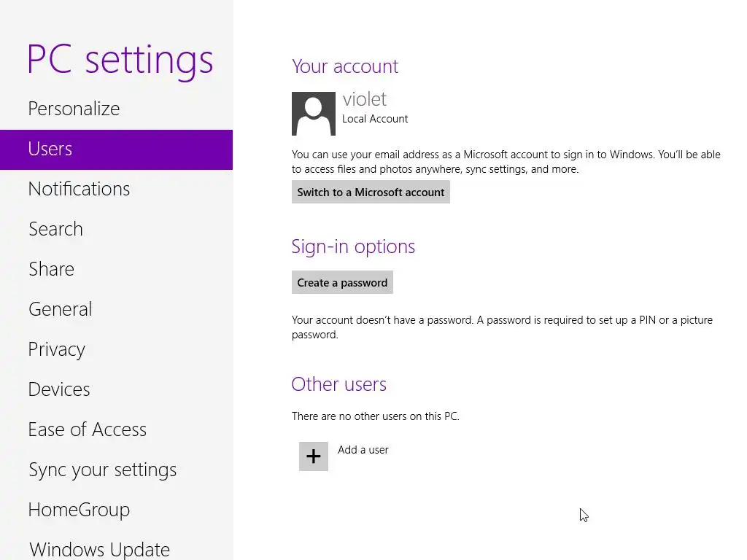Screen dimensions: 747x560
Task: Click the Create a password button
Action: pyautogui.click(x=342, y=282)
